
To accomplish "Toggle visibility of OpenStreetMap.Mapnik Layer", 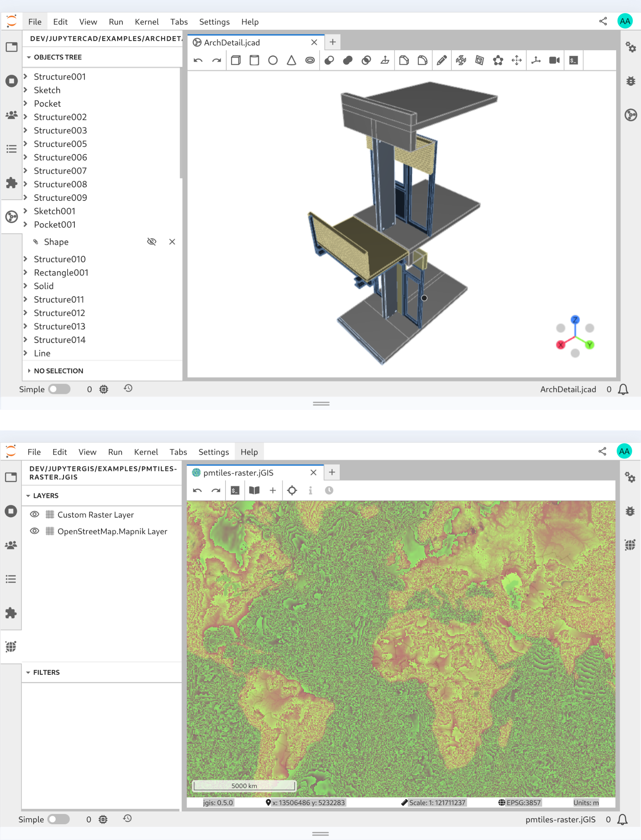I will click(x=34, y=532).
